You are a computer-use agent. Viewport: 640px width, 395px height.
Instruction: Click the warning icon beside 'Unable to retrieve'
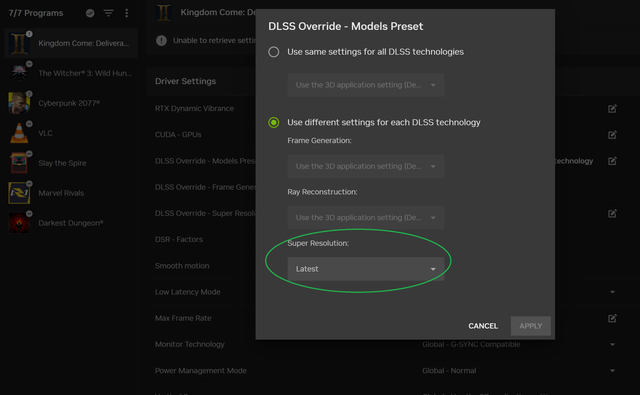[x=161, y=40]
